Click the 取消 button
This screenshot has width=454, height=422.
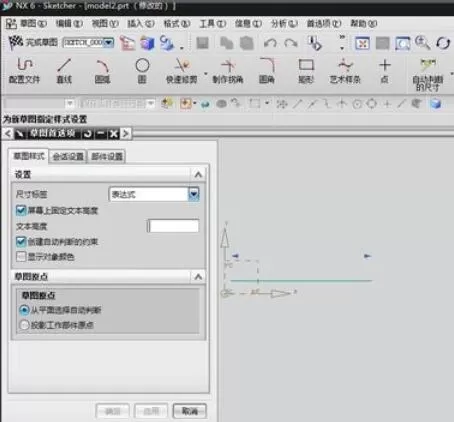[190, 411]
